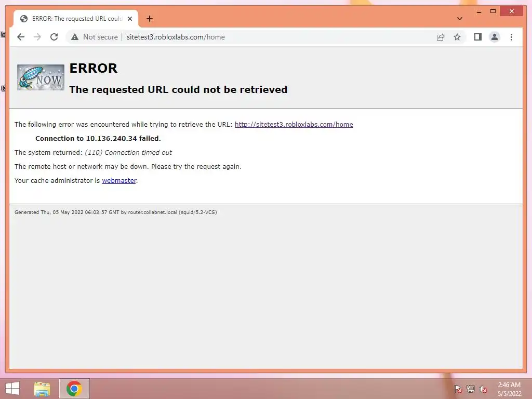Screen dimensions: 532x399
Task: Minimize the Chrome window
Action: 478,11
